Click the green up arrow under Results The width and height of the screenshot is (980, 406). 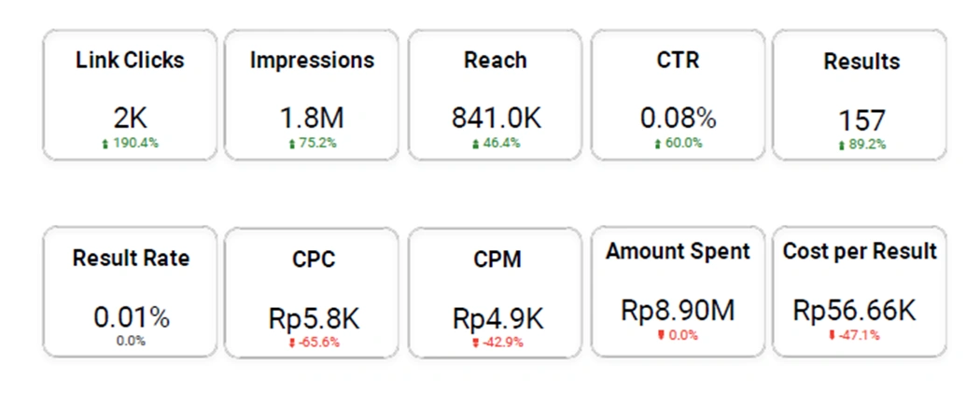(841, 145)
